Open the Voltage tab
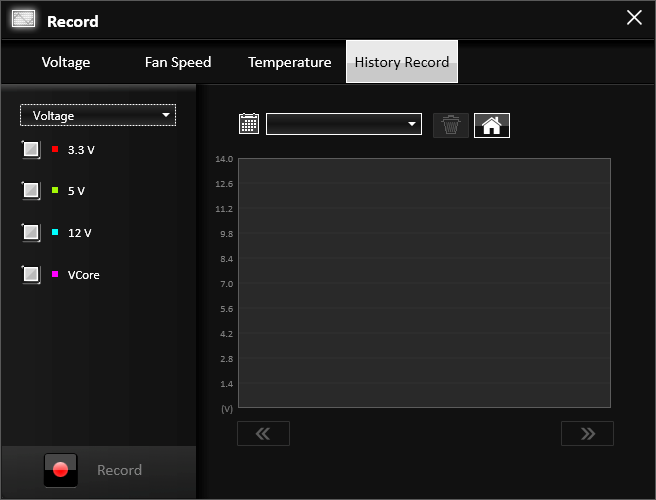 66,62
